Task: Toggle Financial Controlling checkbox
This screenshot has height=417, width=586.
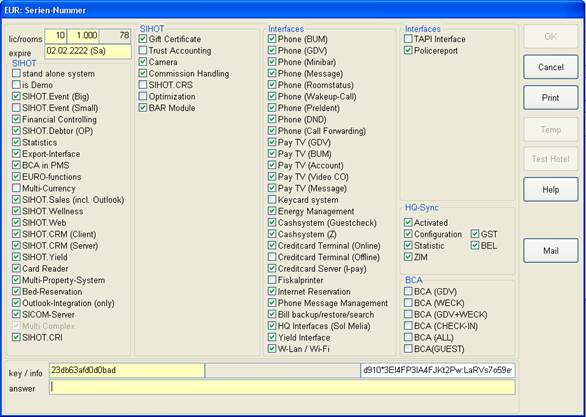Action: click(16, 120)
